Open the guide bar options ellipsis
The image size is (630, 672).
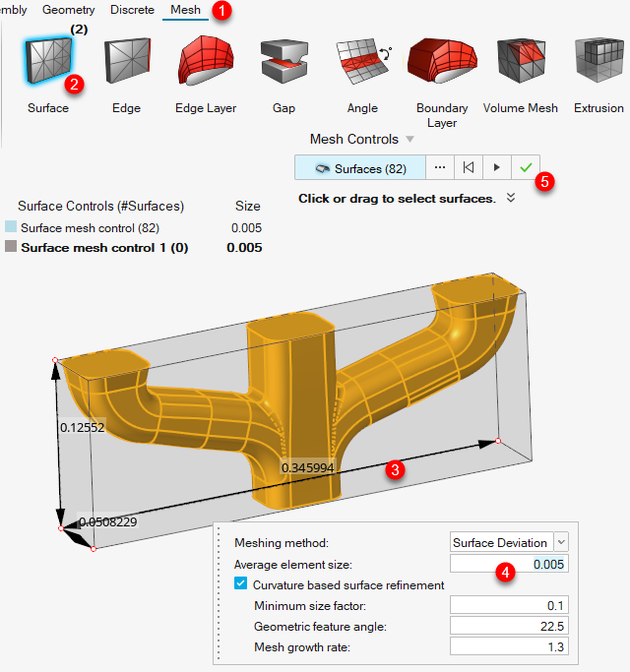coord(440,168)
